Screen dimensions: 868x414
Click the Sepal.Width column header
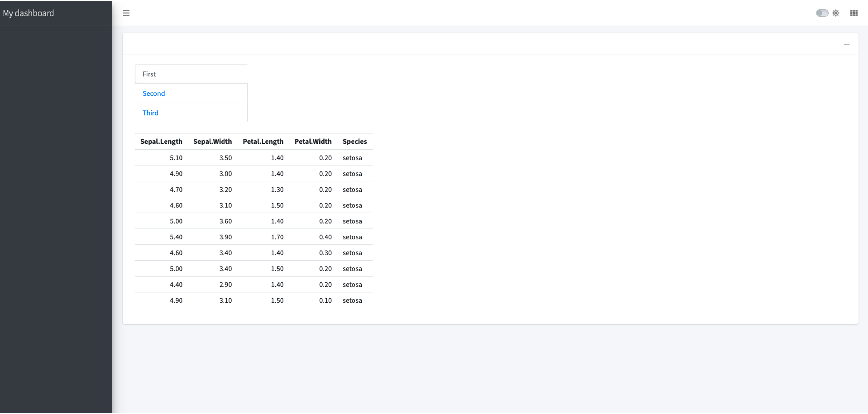tap(212, 141)
